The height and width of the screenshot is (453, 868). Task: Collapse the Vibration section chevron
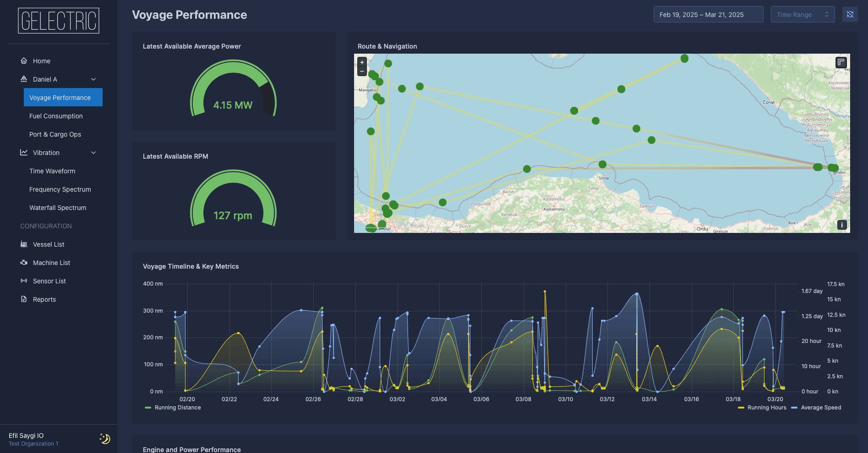(x=93, y=152)
